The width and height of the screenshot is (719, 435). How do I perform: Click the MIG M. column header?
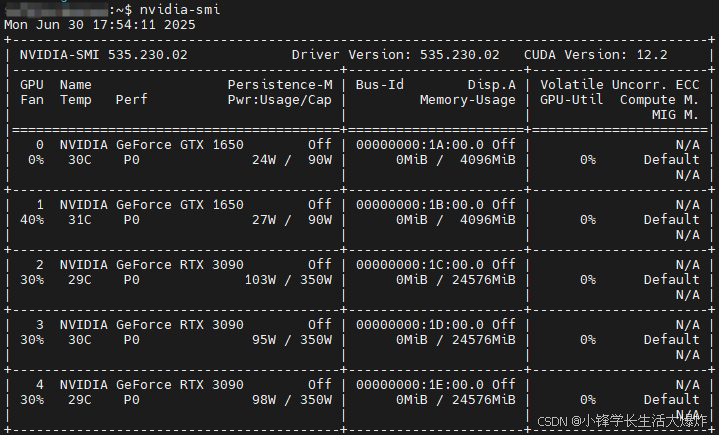tap(675, 115)
